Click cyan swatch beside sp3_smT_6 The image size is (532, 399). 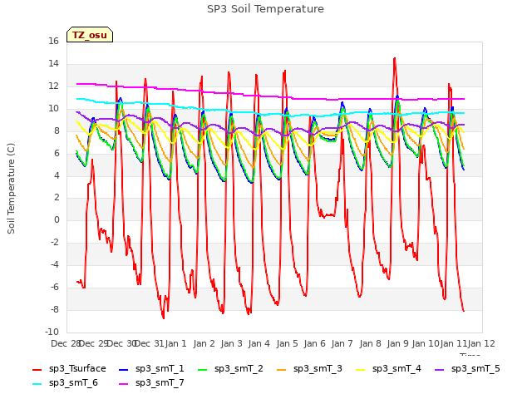click(x=37, y=384)
